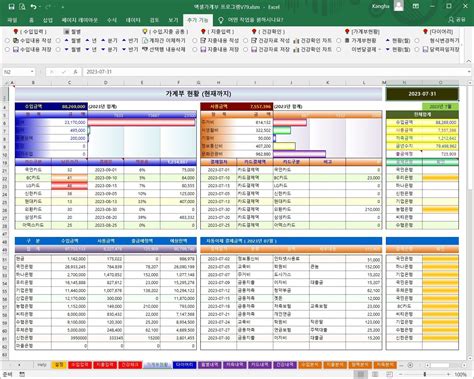Collapse the ribbon with the chevron
Screen dimensions: 474x379
468,61
